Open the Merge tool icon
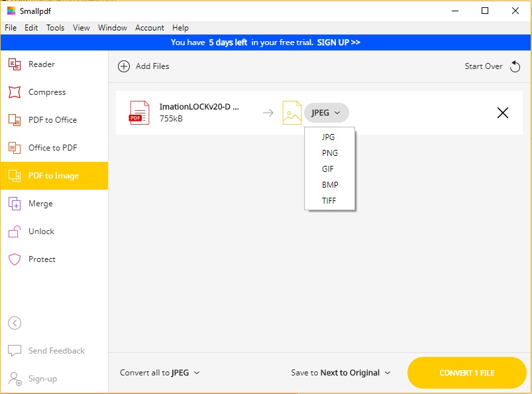Viewport: 532px width, 394px height. [15, 204]
